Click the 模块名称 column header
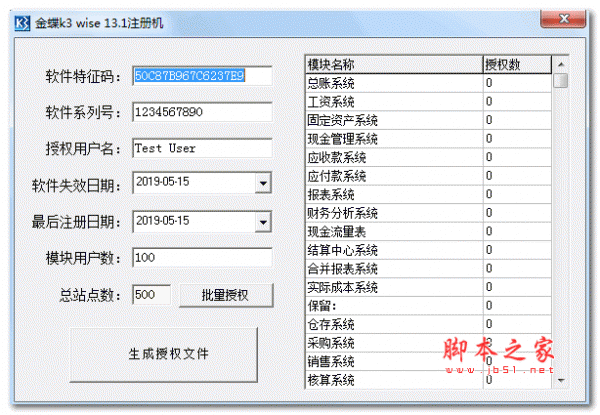Image resolution: width=600 pixels, height=415 pixels. coord(394,64)
